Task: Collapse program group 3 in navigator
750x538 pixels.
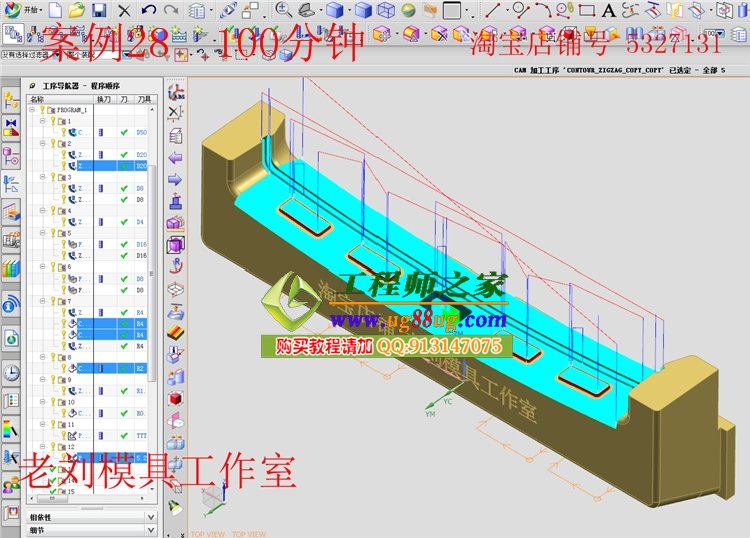Action: coord(43,177)
